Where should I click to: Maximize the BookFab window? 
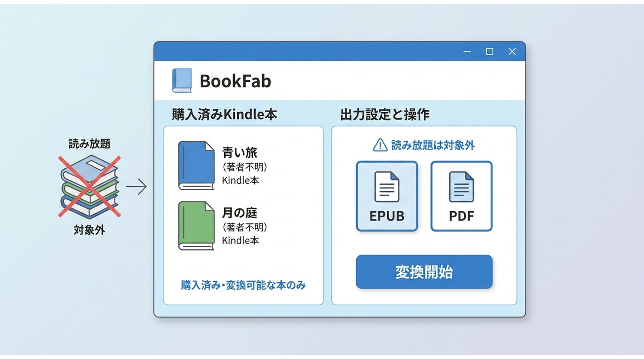[490, 51]
